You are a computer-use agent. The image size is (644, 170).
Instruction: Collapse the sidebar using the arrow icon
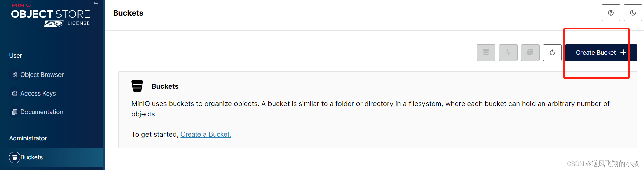(x=95, y=4)
